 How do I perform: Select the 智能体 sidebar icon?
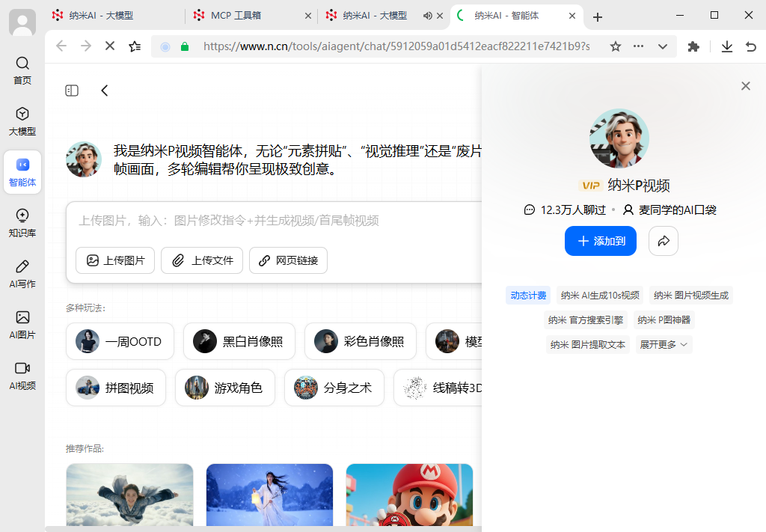pos(22,172)
